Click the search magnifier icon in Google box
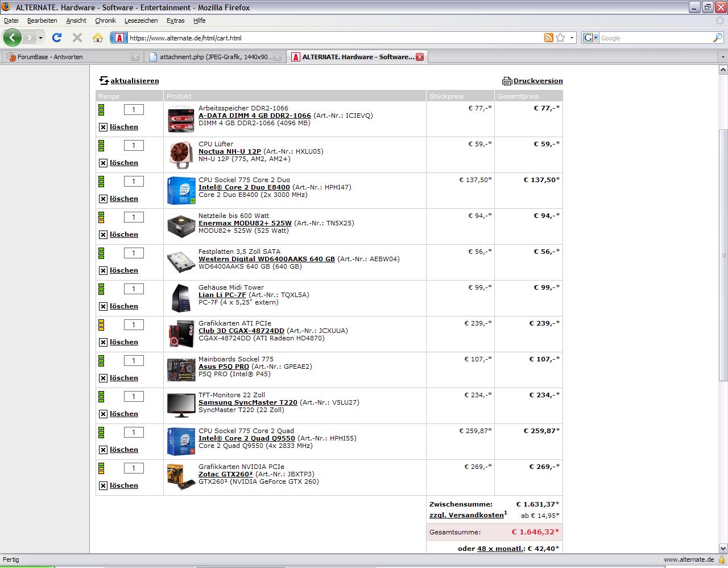This screenshot has width=728, height=568. coord(718,38)
